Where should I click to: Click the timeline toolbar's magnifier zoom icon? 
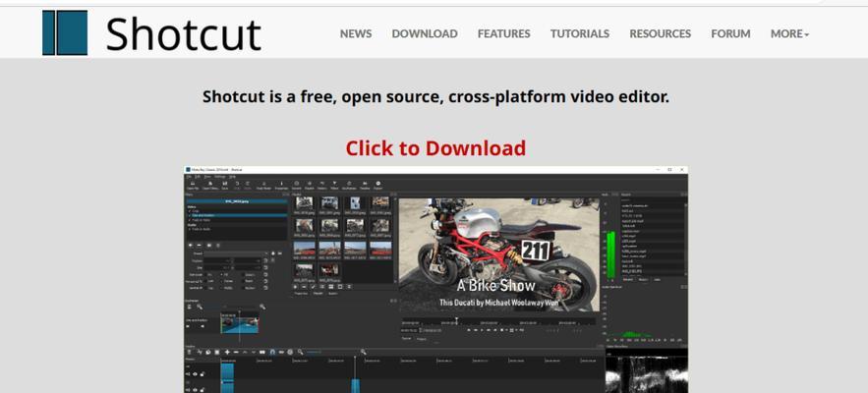(301, 352)
